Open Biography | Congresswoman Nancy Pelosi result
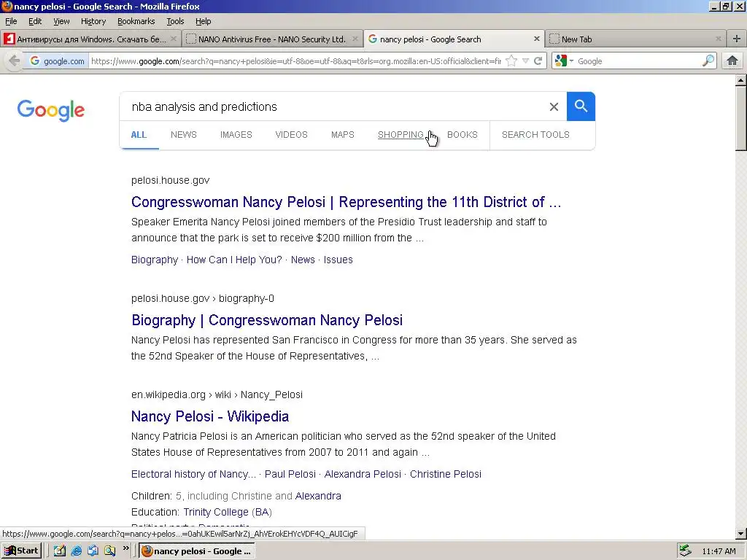This screenshot has width=747, height=560. tap(267, 320)
